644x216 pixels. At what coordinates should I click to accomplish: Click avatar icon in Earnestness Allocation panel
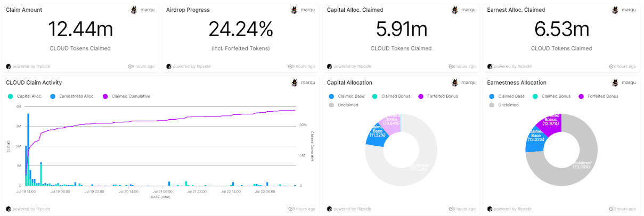pyautogui.click(x=615, y=82)
